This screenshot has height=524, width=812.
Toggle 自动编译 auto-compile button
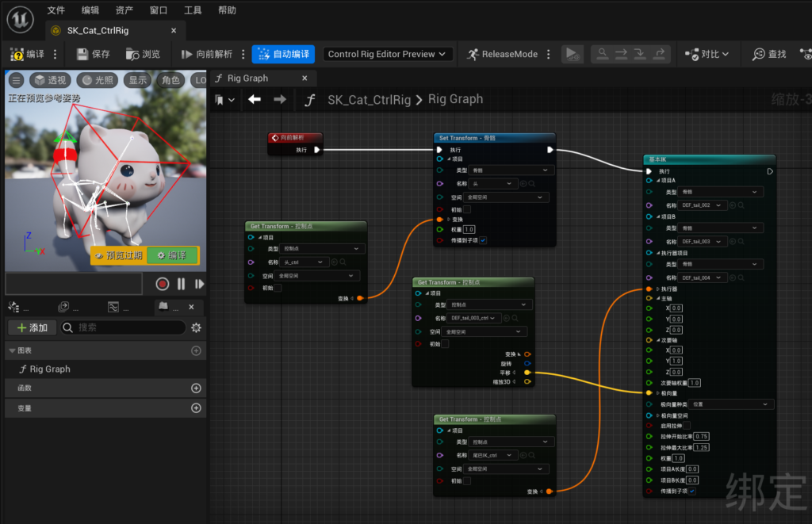click(283, 54)
